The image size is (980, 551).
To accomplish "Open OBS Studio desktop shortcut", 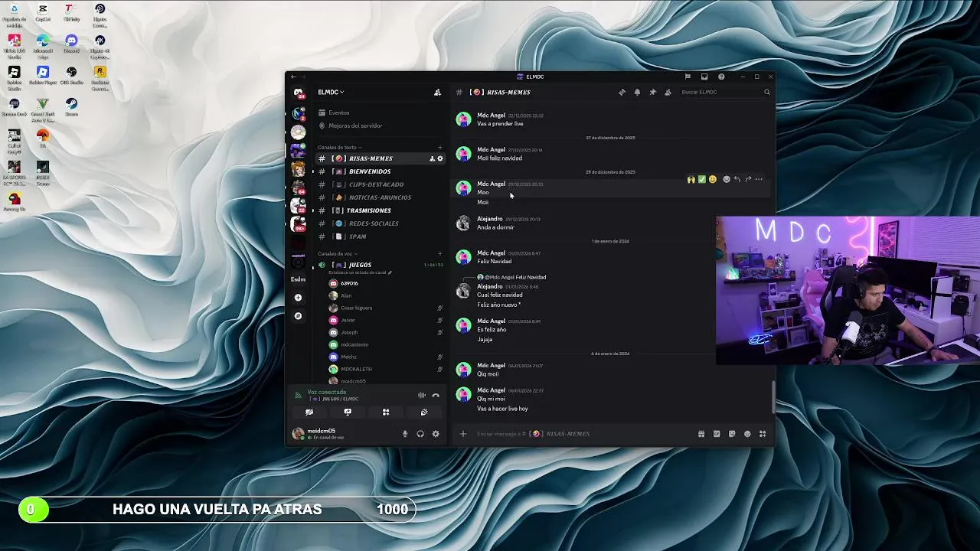I will pos(71,74).
